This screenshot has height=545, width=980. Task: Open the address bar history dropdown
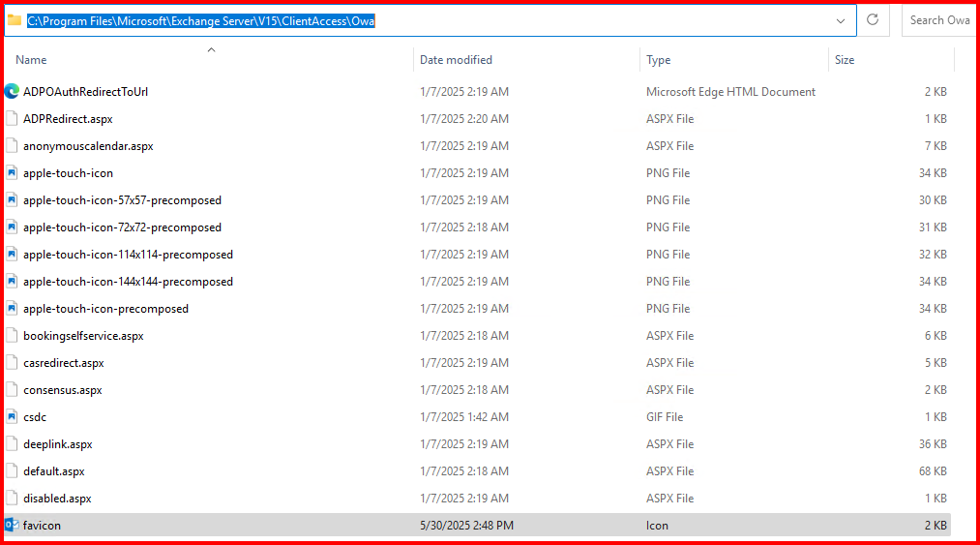tap(840, 20)
